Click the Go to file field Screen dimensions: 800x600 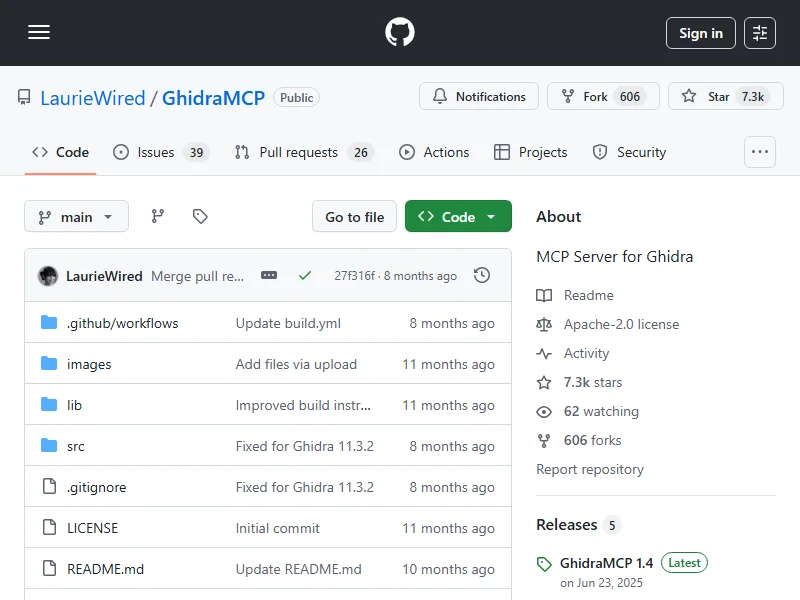pyautogui.click(x=354, y=217)
